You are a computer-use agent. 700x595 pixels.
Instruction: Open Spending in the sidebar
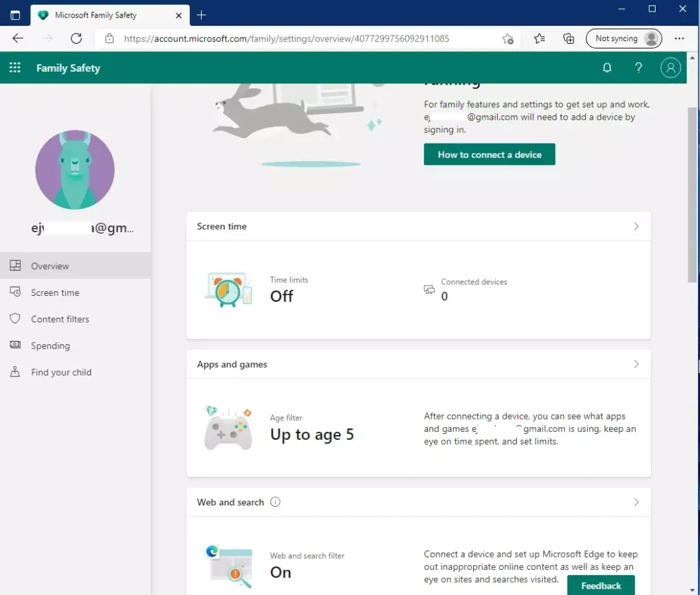coord(75,346)
